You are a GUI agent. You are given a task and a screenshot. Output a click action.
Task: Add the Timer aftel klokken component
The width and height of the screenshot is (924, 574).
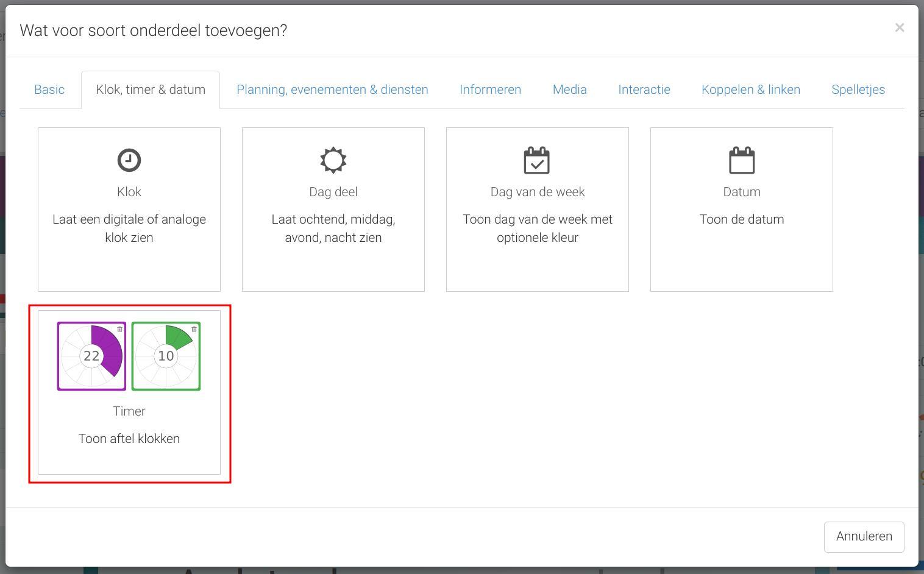coord(129,392)
